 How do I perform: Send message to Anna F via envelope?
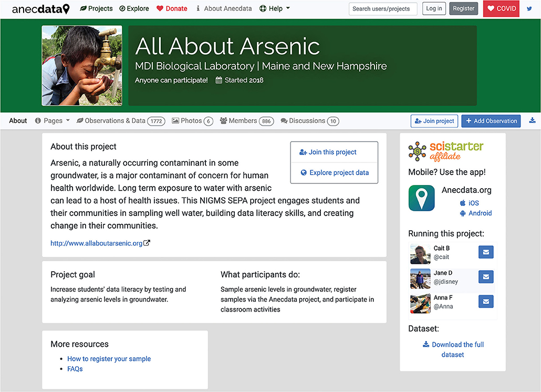point(486,302)
